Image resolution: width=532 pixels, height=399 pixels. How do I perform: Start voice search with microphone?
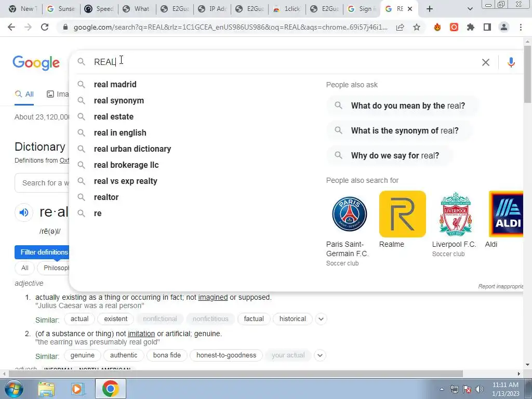coord(511,62)
